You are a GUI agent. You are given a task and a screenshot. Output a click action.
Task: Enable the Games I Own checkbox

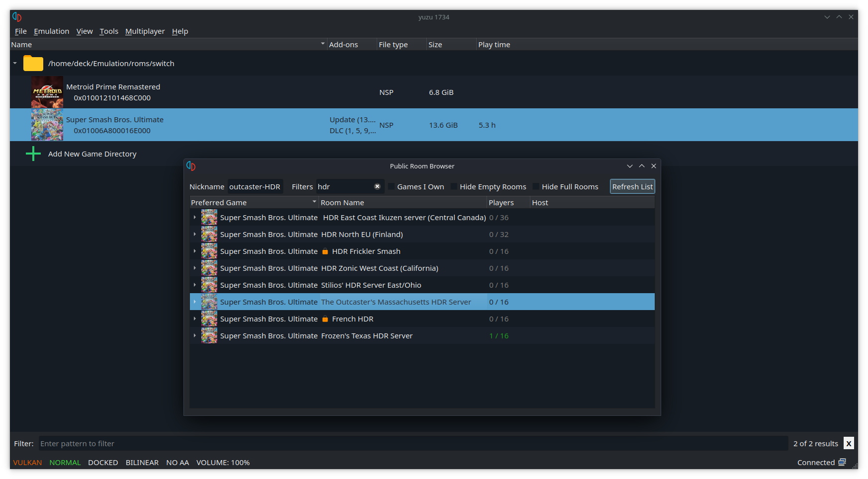coord(391,187)
